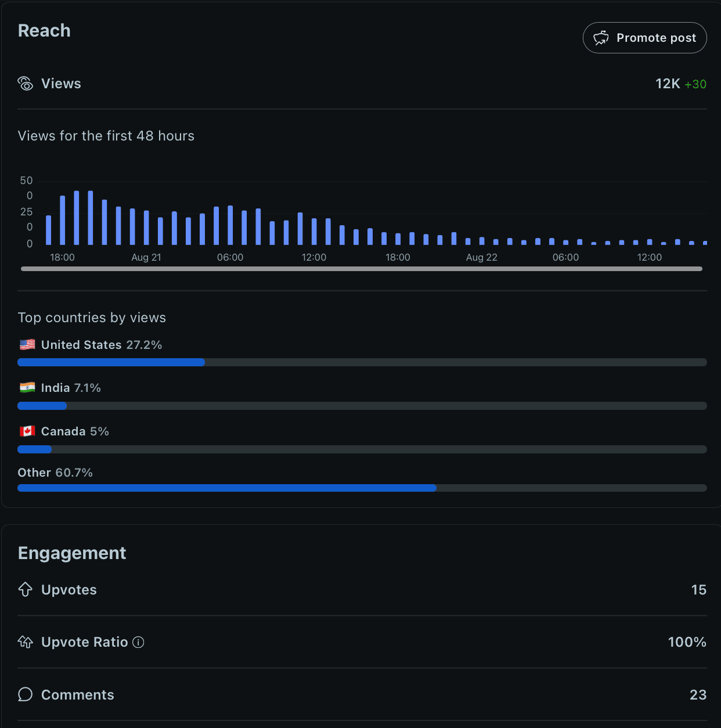Click the tallest bar near 18:00
The image size is (721, 728).
pos(77,218)
